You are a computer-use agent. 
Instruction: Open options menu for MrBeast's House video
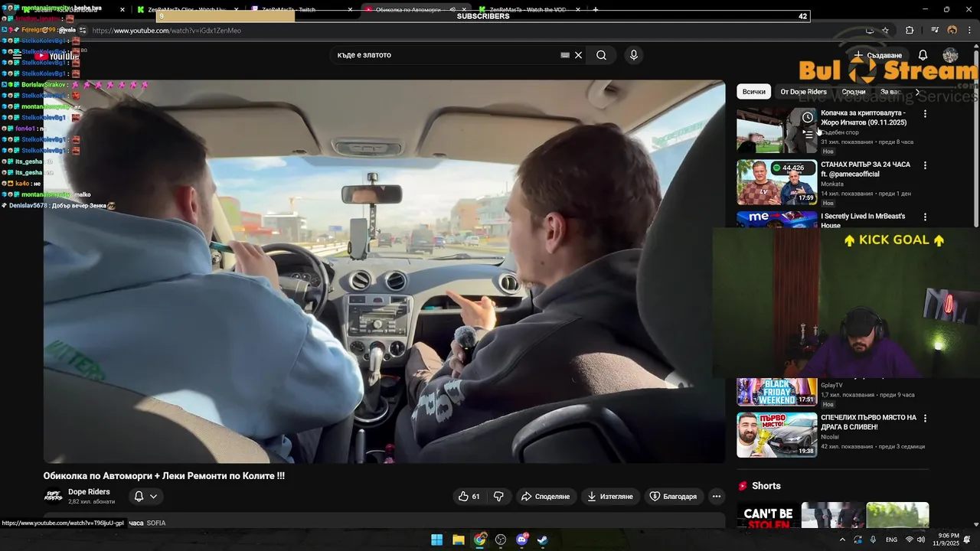tap(925, 217)
